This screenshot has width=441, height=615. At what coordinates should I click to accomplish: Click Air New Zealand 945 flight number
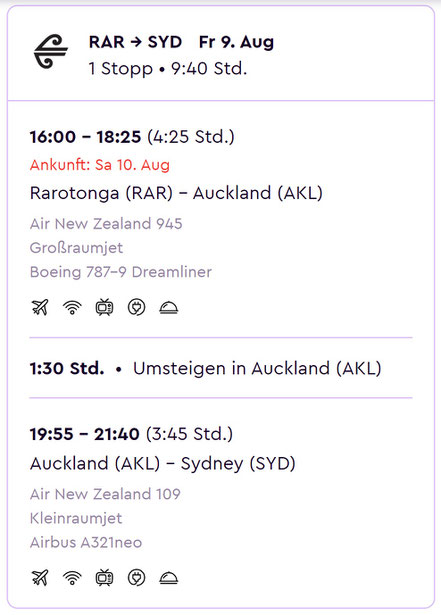(106, 224)
